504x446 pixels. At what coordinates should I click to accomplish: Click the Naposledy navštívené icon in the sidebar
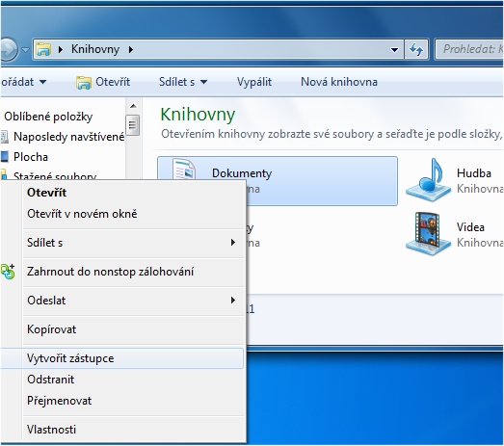4,137
